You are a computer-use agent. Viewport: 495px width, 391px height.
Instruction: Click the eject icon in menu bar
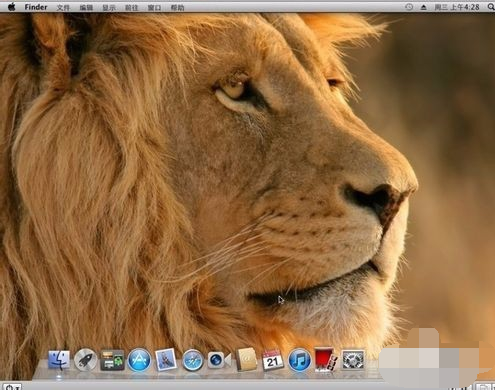[423, 7]
